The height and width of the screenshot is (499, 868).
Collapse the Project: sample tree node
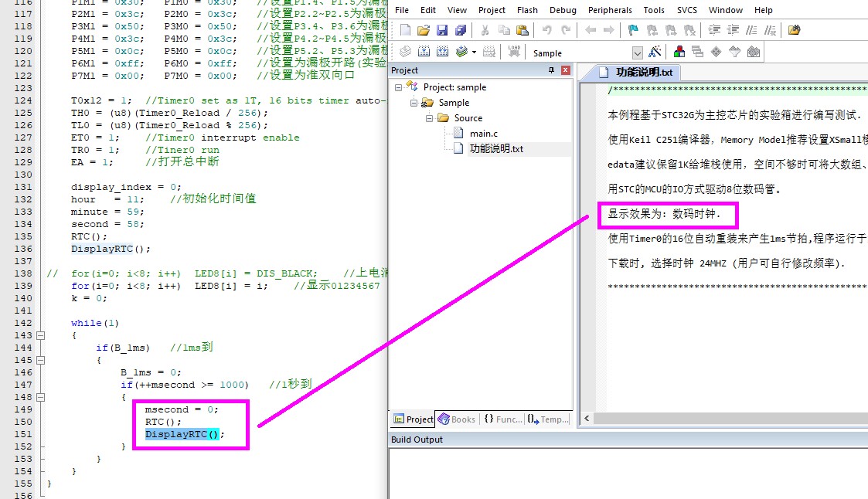(x=399, y=87)
